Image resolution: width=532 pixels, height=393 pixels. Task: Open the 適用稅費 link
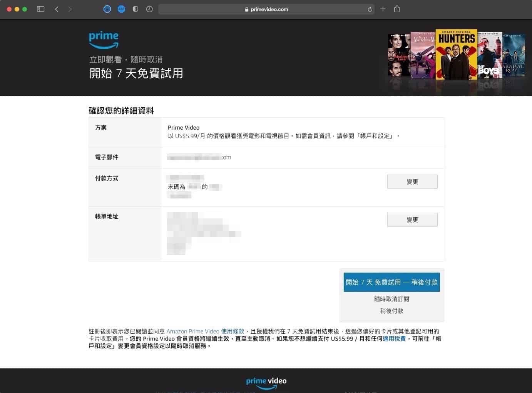(x=394, y=339)
